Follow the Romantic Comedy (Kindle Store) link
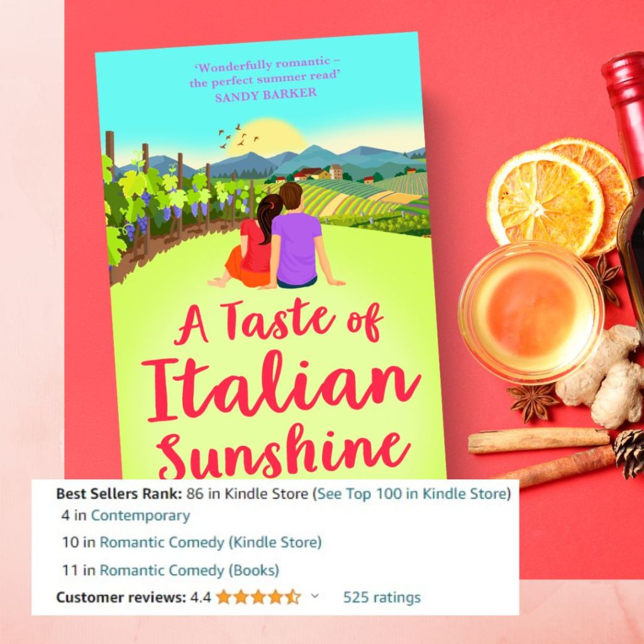Screen dimensions: 644x644 tap(210, 542)
